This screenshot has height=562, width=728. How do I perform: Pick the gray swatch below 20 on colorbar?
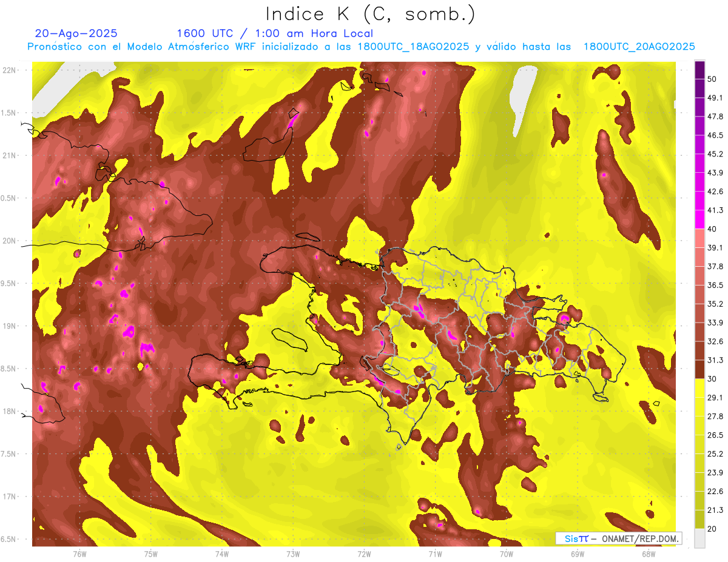[x=699, y=538]
